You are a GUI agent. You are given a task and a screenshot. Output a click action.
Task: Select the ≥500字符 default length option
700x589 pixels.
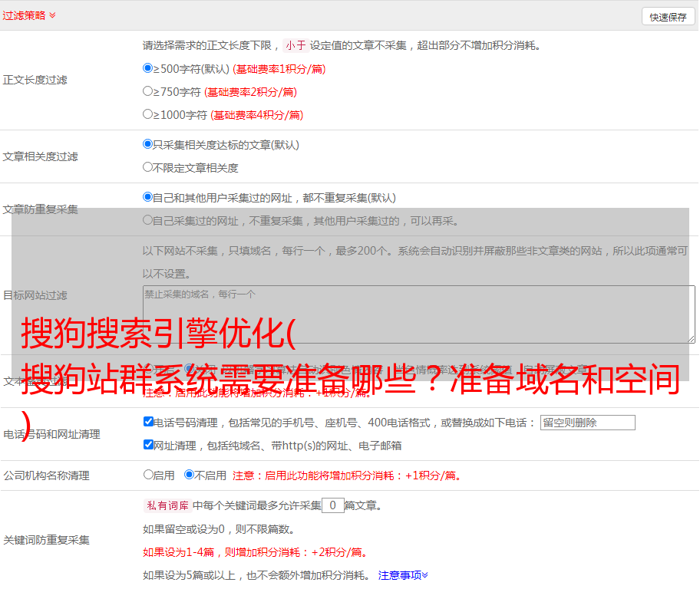(147, 68)
